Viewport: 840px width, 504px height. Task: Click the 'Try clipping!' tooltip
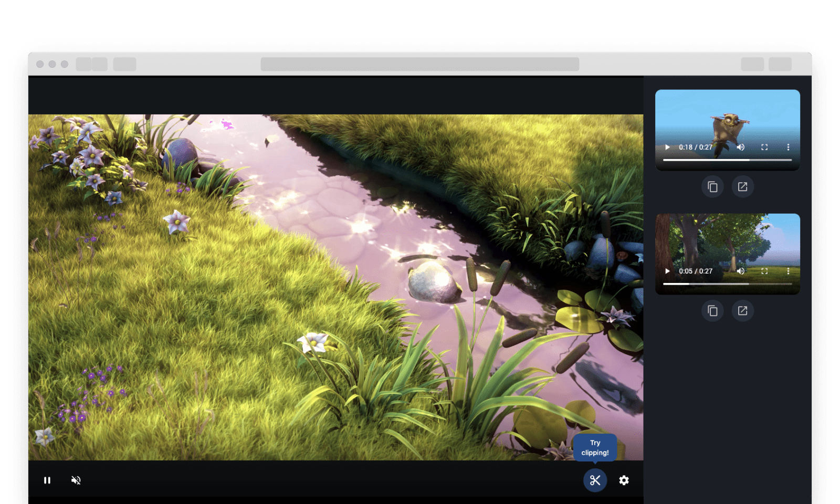[x=595, y=448]
